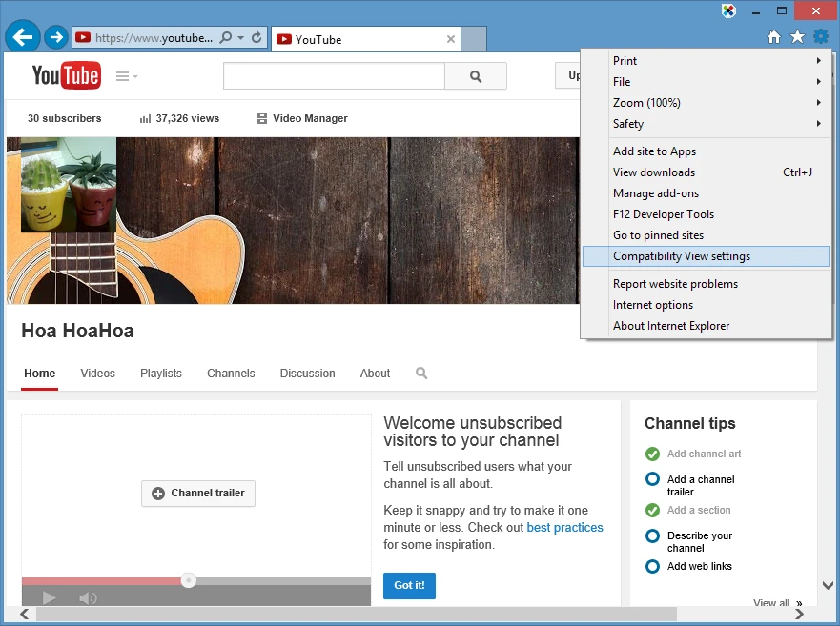Viewport: 840px width, 626px height.
Task: Switch to the Videos tab
Action: (97, 374)
